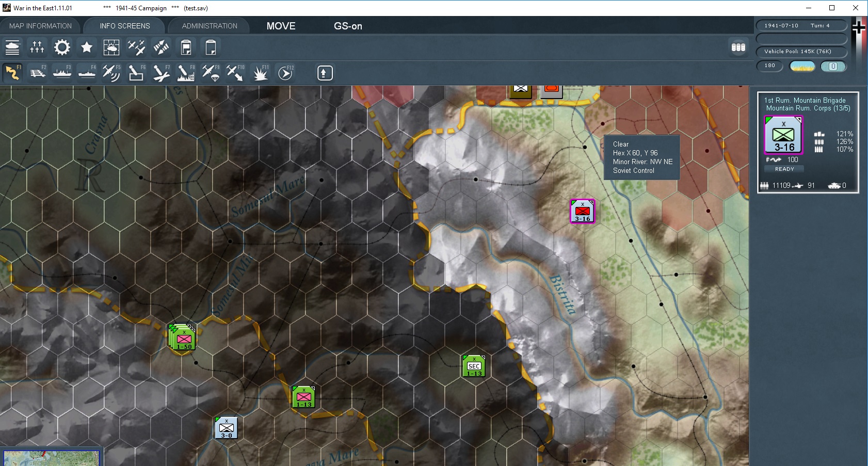Select the F10 air transfer icon
The height and width of the screenshot is (466, 868).
pos(235,73)
